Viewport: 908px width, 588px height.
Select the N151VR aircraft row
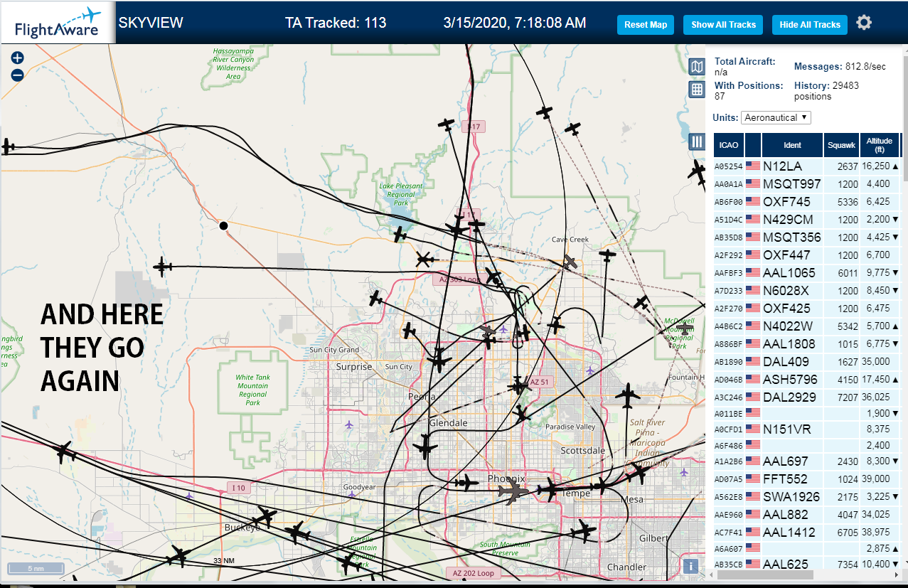click(x=807, y=429)
